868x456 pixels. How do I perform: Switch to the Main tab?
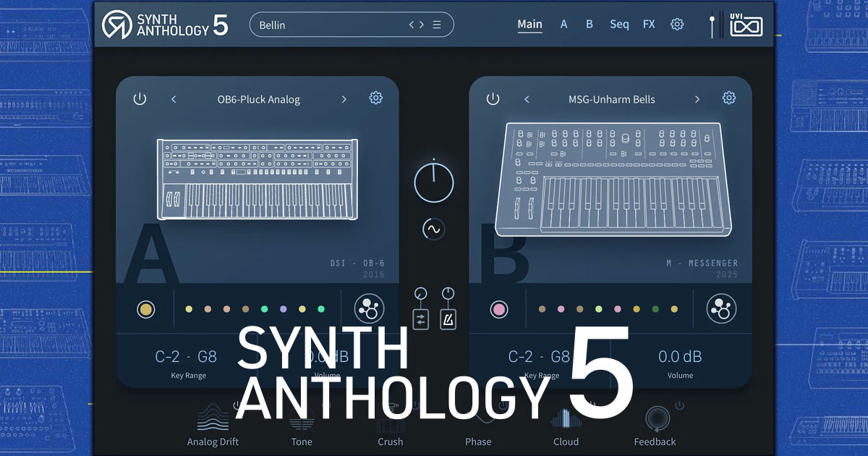coord(529,25)
